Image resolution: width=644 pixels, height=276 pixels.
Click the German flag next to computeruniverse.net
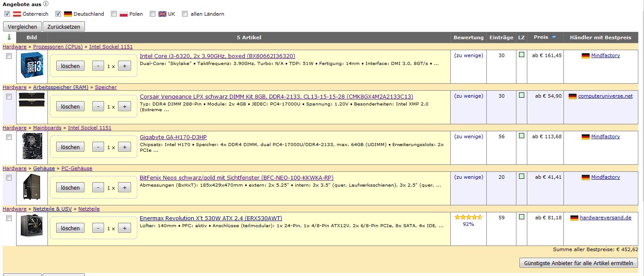[x=573, y=96]
